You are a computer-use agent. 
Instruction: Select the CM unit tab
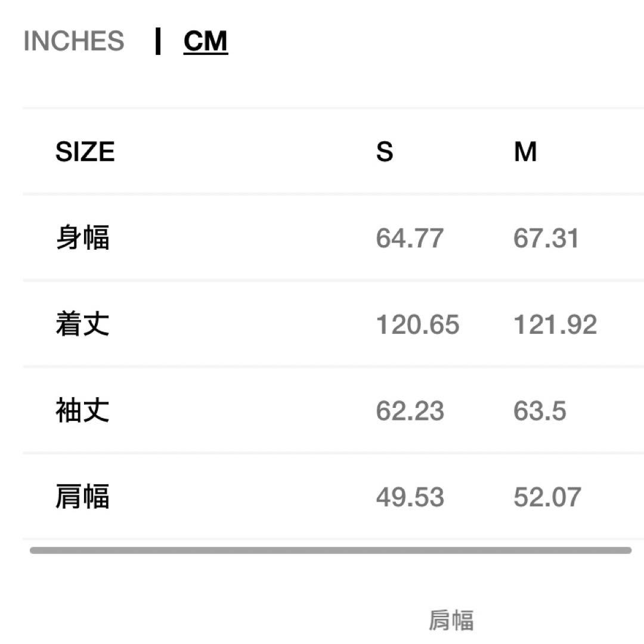point(206,41)
